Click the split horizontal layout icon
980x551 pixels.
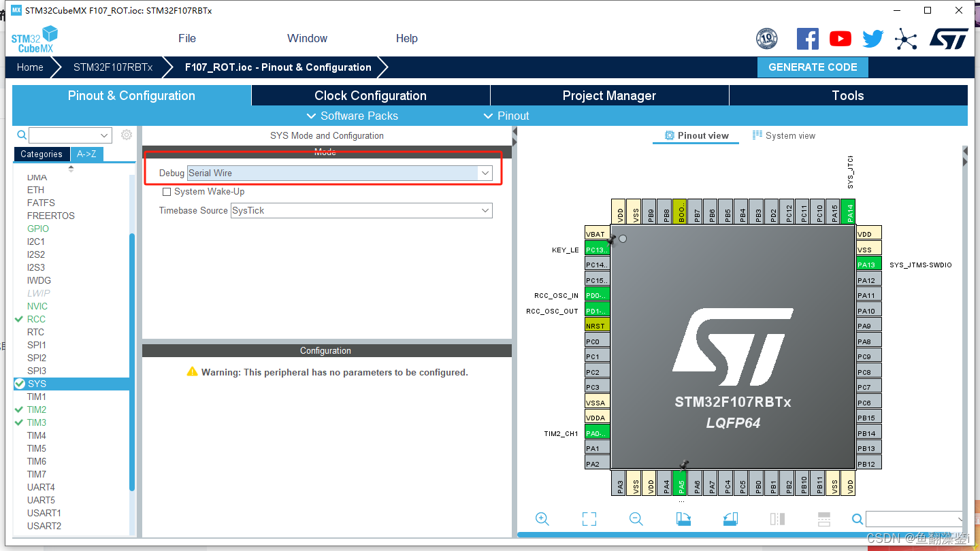click(x=824, y=519)
